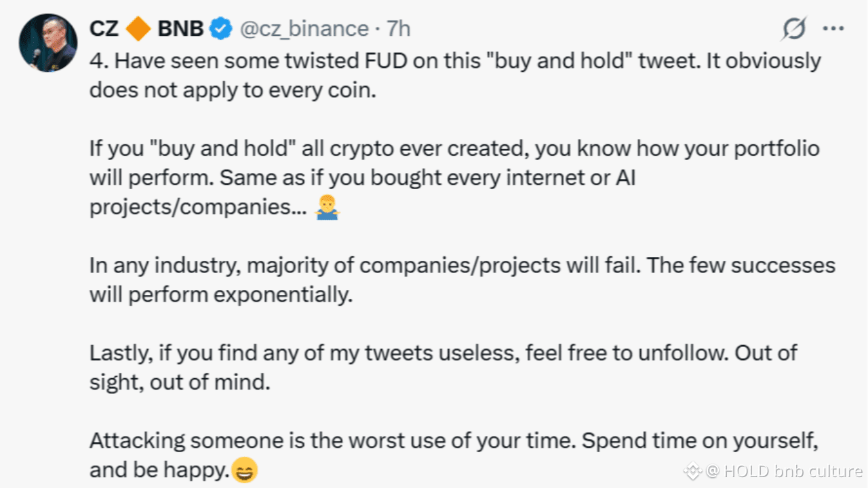This screenshot has height=488, width=868.
Task: Click CZ's profile avatar photo
Action: (48, 42)
